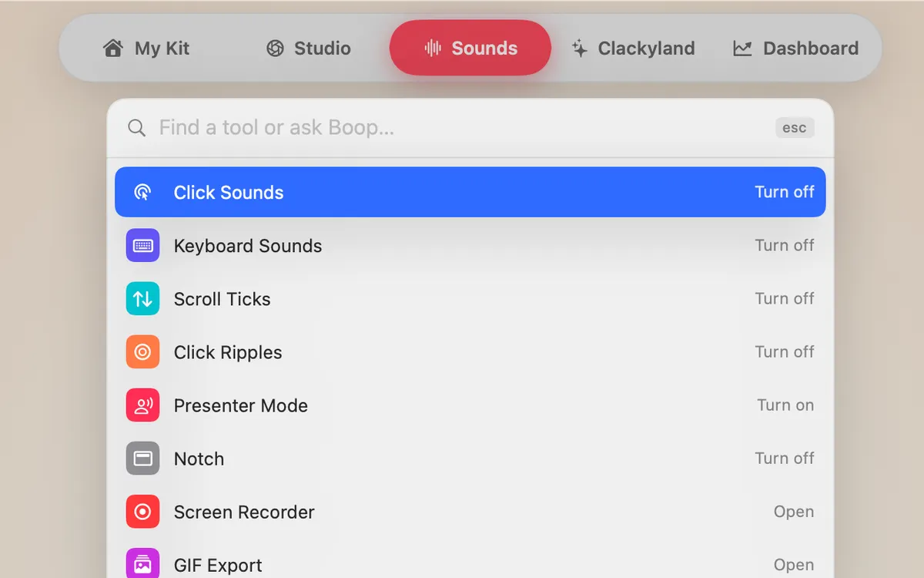The image size is (924, 578).
Task: Click the magnifying glass search icon
Action: tap(136, 128)
